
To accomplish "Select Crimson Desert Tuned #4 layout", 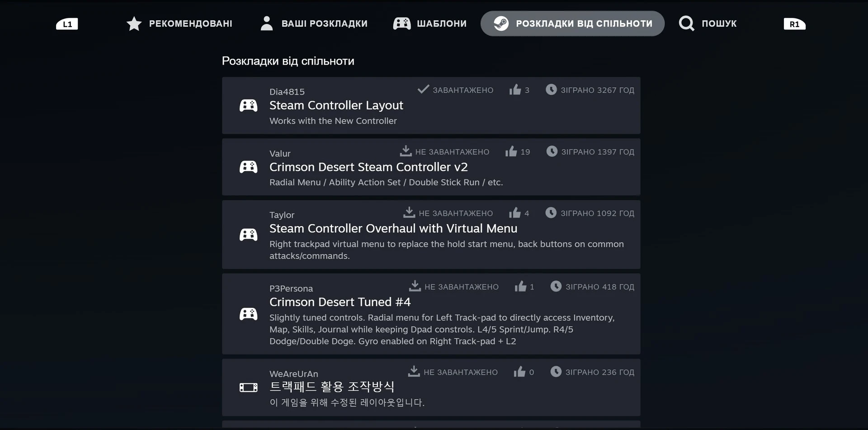I will click(x=431, y=314).
